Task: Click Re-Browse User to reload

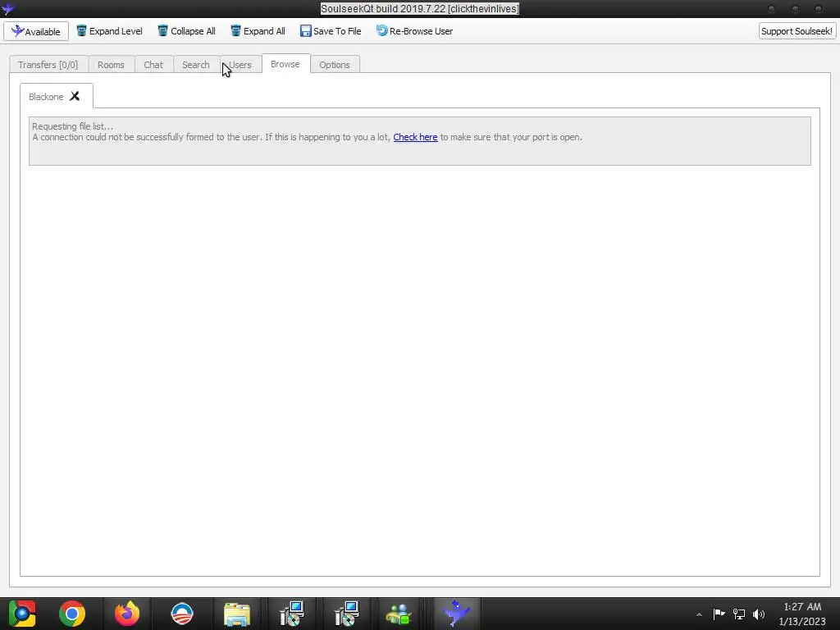Action: click(414, 31)
